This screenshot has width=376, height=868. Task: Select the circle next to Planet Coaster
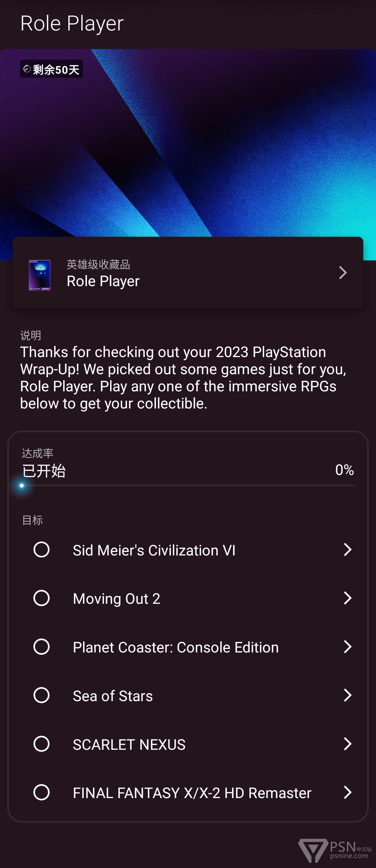tap(42, 647)
